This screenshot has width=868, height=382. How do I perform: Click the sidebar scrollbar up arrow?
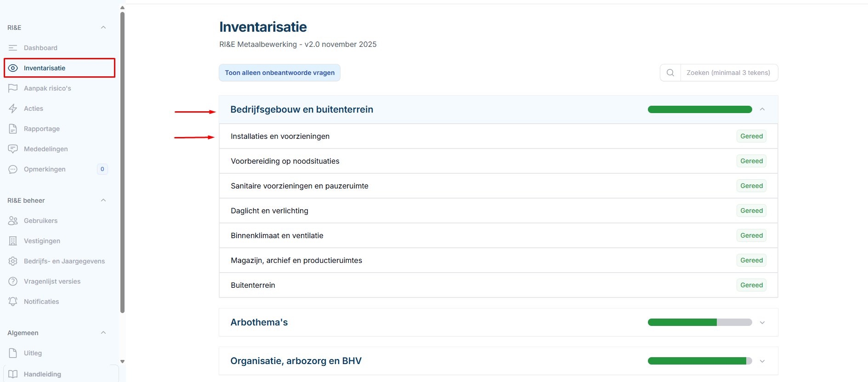point(122,8)
